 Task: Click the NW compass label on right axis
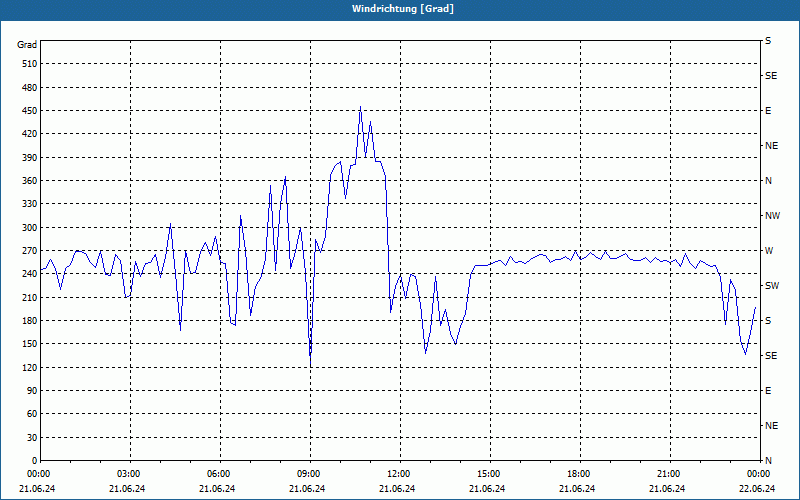[x=772, y=216]
